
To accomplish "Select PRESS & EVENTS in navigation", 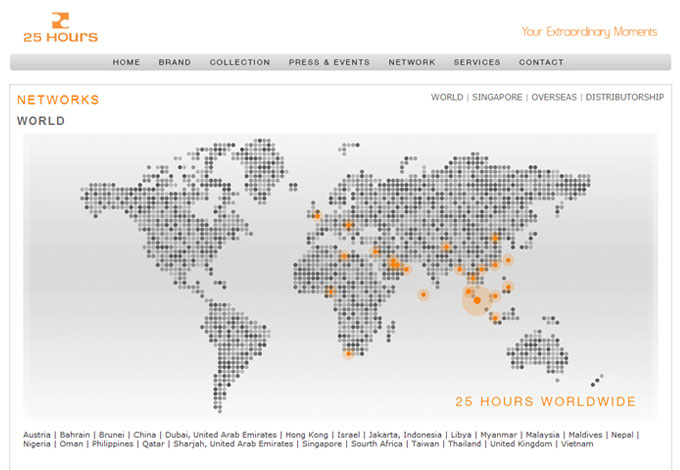I will 329,62.
